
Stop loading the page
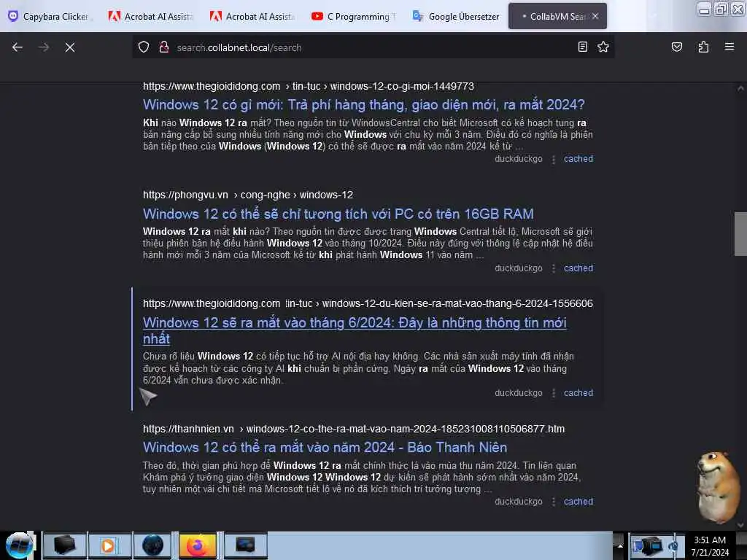(70, 47)
